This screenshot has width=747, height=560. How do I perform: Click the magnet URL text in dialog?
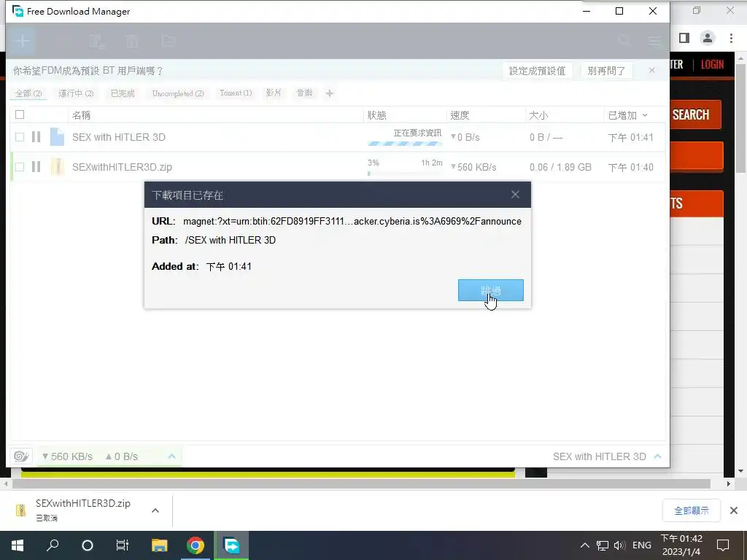click(352, 221)
